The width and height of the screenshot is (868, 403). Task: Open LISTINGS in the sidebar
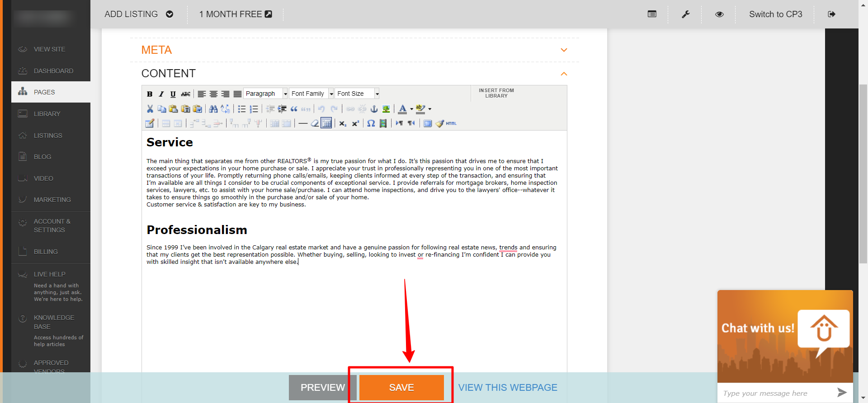point(48,136)
